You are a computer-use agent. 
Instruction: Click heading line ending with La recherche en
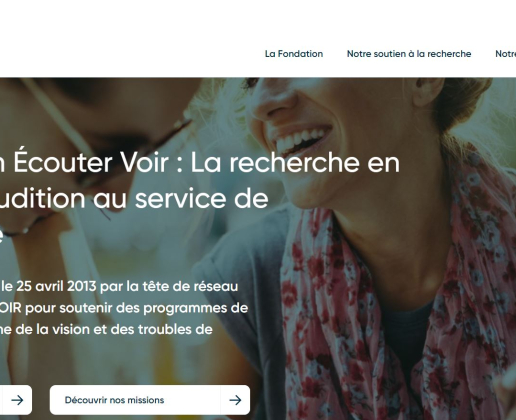pyautogui.click(x=200, y=162)
